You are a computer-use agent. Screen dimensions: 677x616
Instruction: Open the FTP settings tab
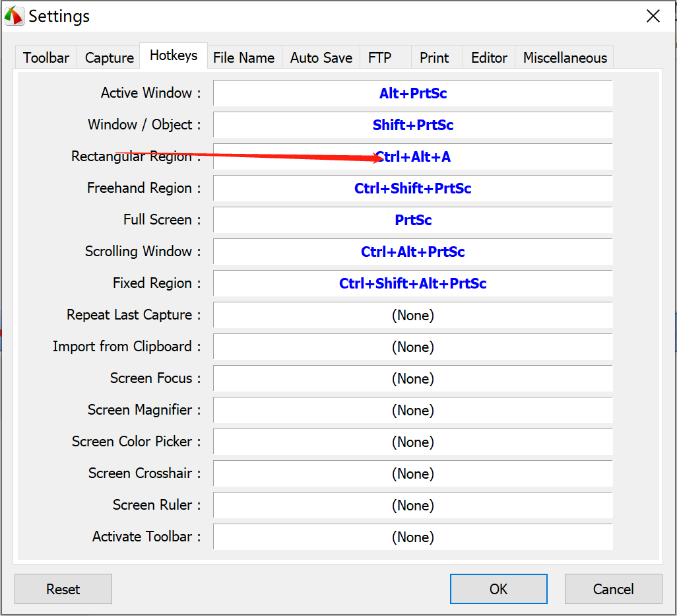385,57
